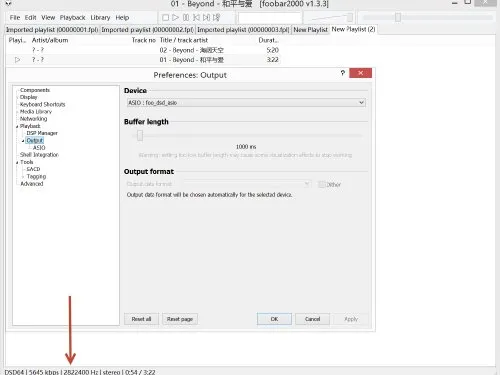Screen dimensions: 500x375
Task: Click the Track no column header
Action: 143,40
